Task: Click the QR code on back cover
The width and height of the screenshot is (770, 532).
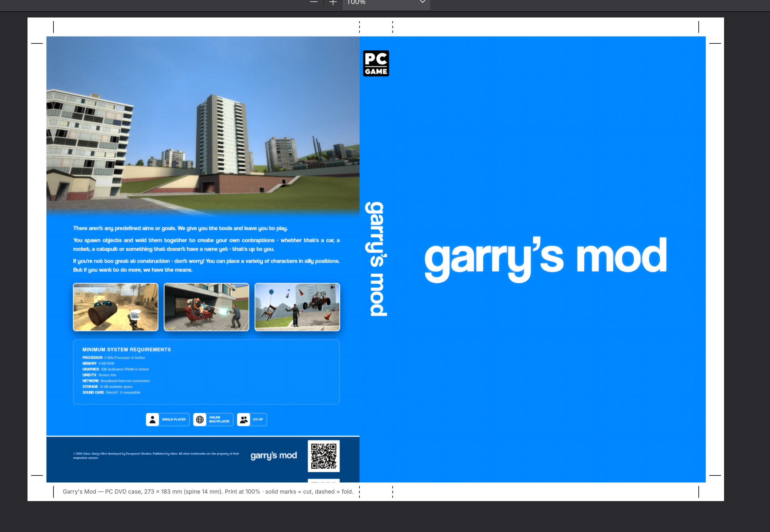Action: point(324,456)
